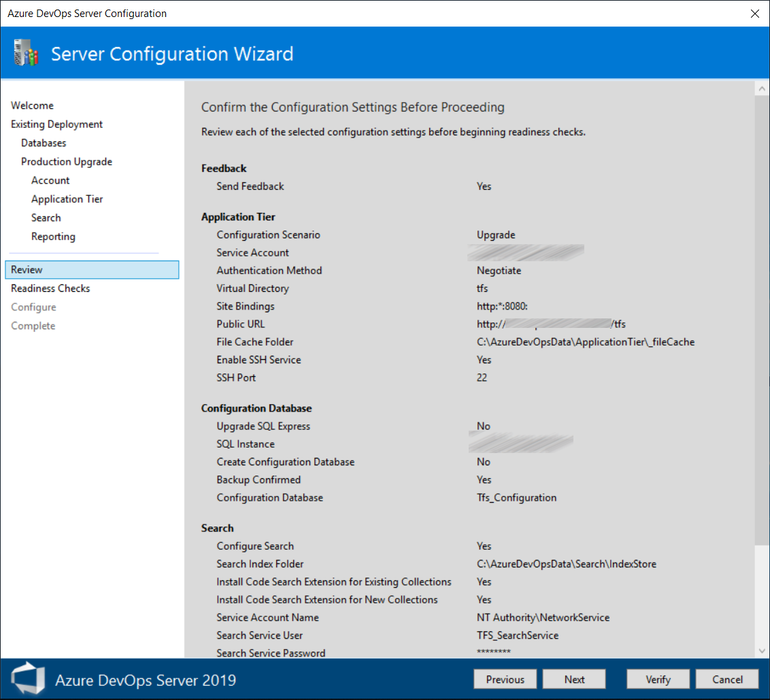Click the tfs virtual directory value
This screenshot has width=770, height=700.
(482, 288)
